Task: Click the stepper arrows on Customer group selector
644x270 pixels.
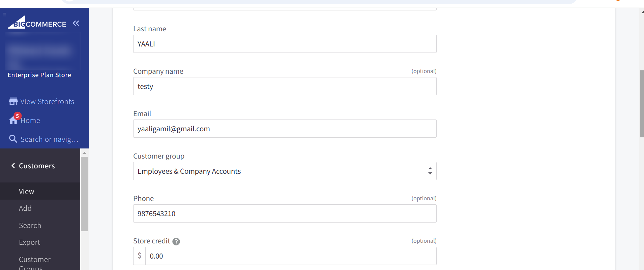Action: 430,171
